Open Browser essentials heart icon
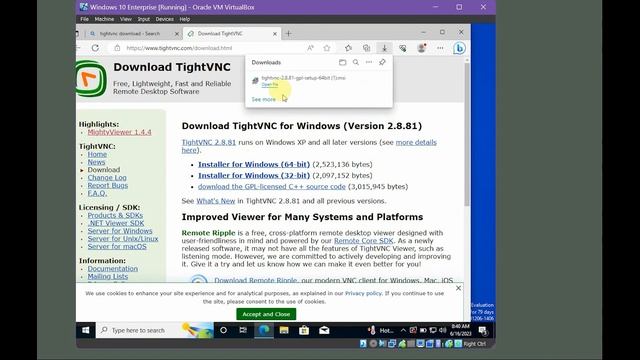Screen dimensions: 640x360 [403, 48]
